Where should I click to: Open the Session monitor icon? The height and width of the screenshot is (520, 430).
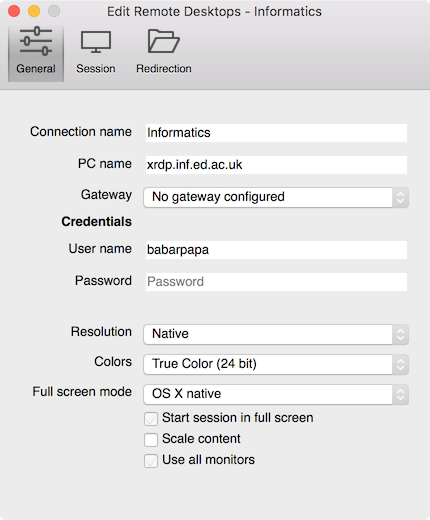click(96, 42)
